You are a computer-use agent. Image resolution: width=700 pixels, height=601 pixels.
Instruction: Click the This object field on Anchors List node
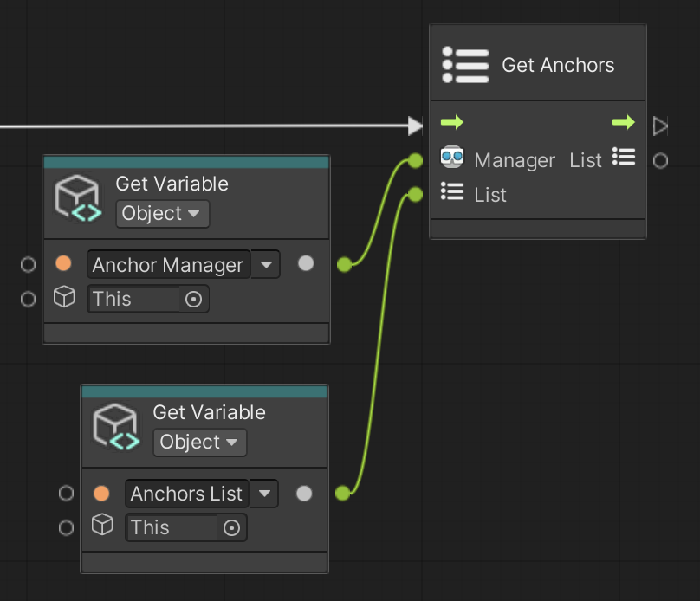tap(172, 527)
